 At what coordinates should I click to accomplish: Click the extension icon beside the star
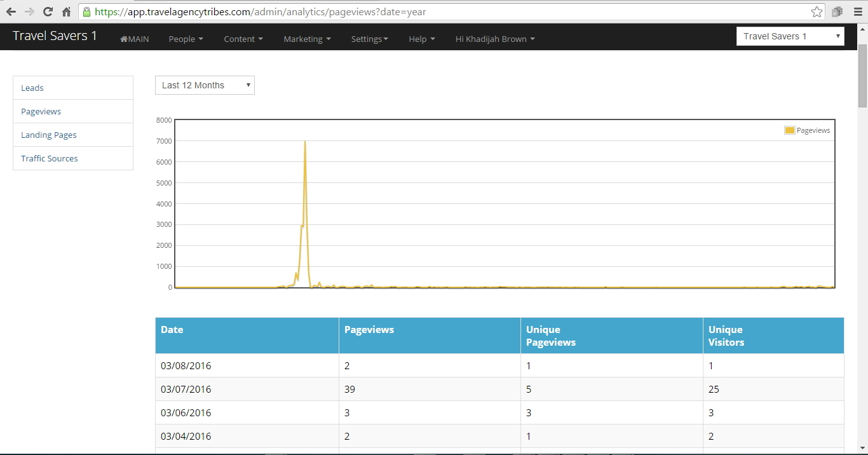(x=837, y=12)
